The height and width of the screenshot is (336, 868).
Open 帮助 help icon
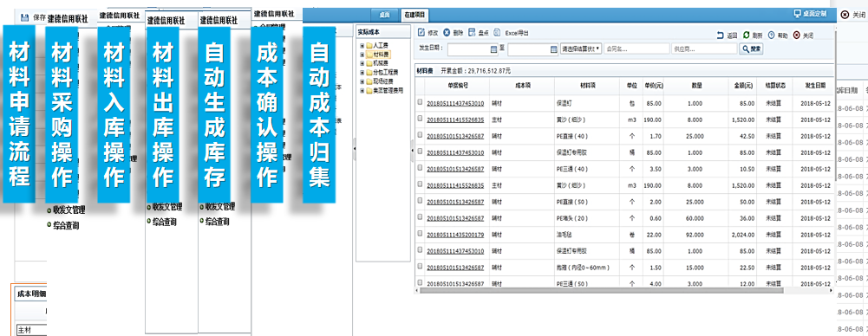pyautogui.click(x=771, y=35)
